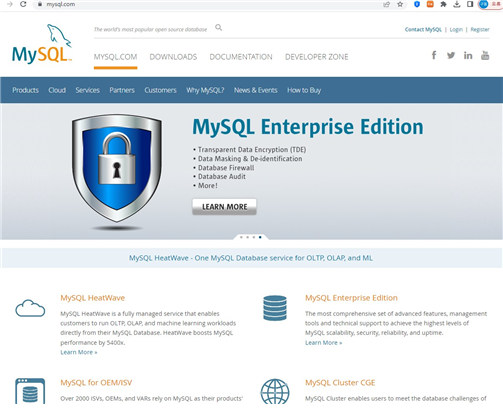Image resolution: width=503 pixels, height=408 pixels.
Task: Click the share page icon in address bar
Action: coord(386,4)
